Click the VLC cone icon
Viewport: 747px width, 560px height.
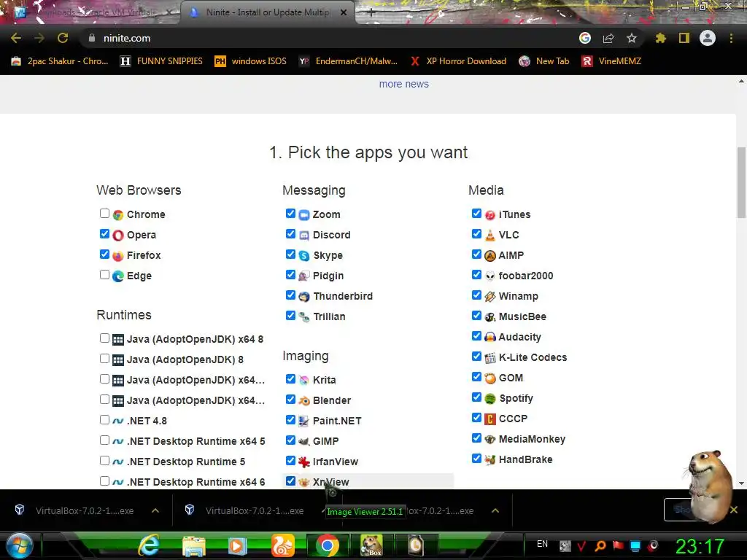pos(490,236)
